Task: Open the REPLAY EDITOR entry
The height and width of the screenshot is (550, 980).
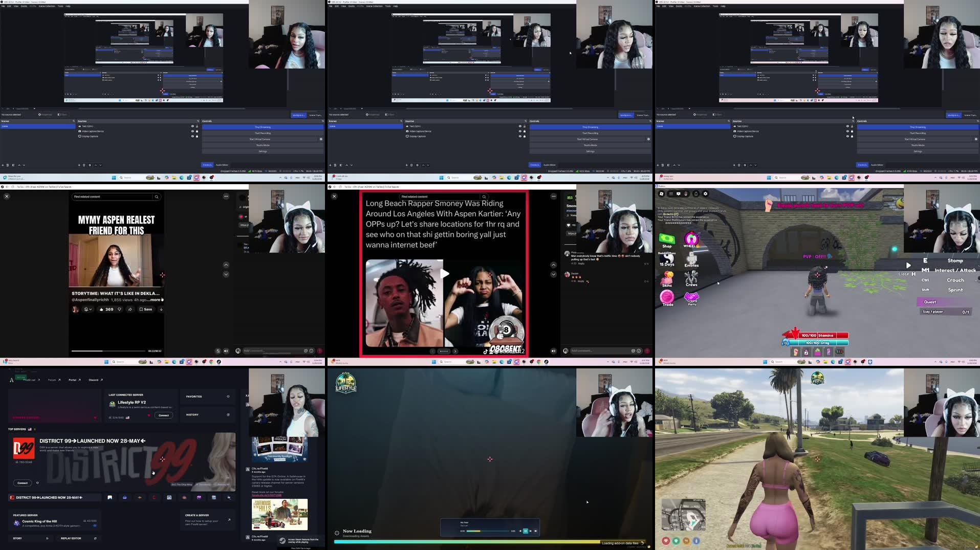Action: coord(78,538)
